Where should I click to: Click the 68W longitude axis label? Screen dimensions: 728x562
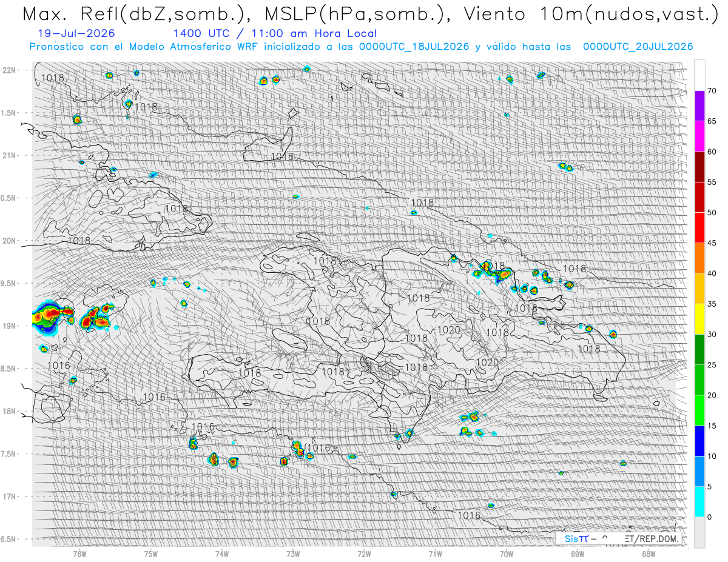649,554
